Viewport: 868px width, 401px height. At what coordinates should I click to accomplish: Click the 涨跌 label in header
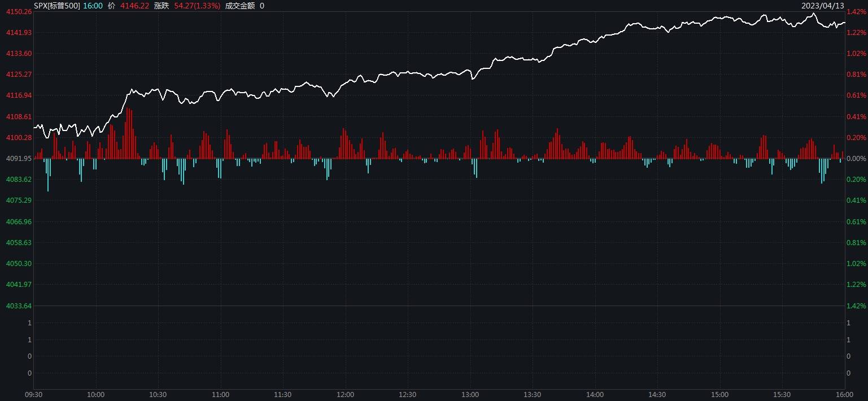point(162,6)
